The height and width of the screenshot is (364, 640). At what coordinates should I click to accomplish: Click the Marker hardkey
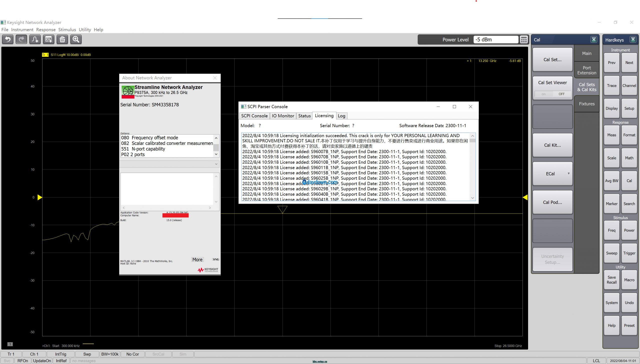point(611,204)
